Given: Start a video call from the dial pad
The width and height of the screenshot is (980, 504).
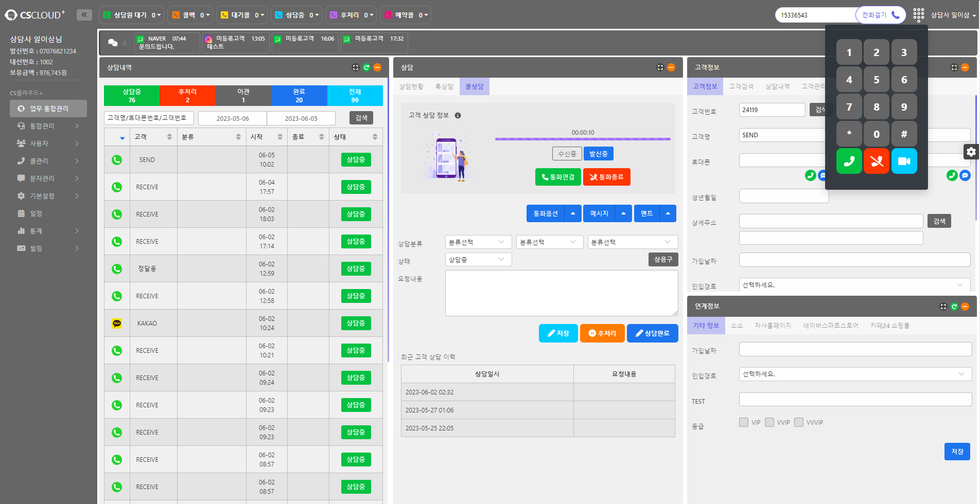Looking at the screenshot, I should (x=904, y=161).
